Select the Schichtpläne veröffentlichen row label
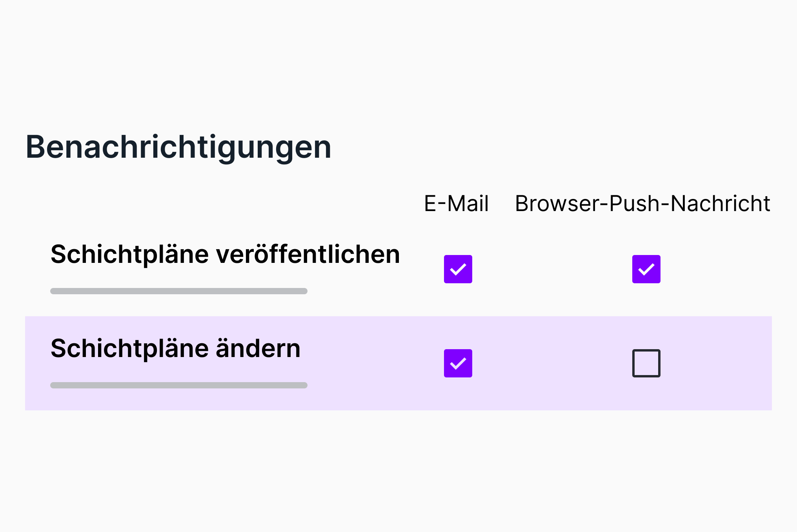Viewport: 797px width, 532px height. click(225, 254)
